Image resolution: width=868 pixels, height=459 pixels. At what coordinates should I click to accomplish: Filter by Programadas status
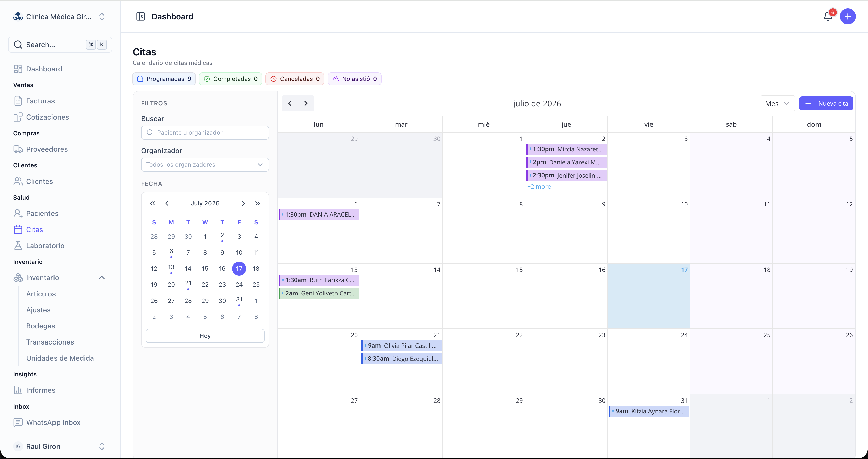[x=164, y=79]
